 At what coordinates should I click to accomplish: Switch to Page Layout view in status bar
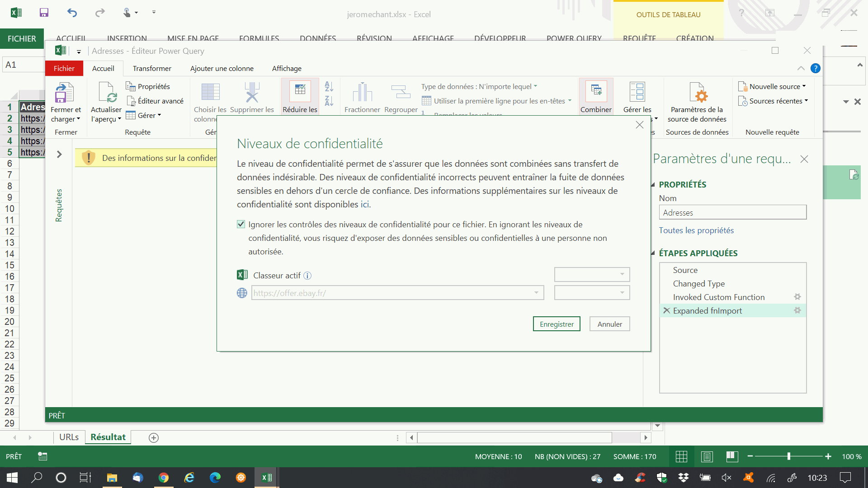coord(707,457)
